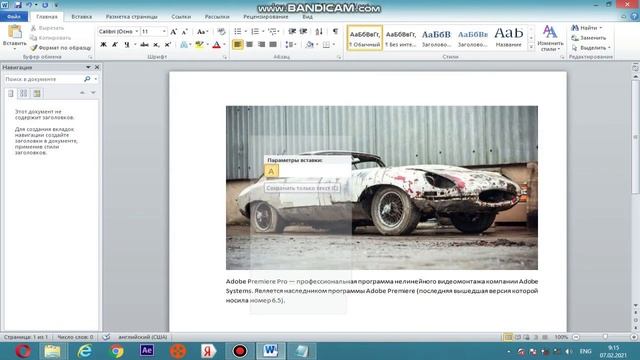Image resolution: width=640 pixels, height=360 pixels.
Task: Open the numbered list dropdown arrow
Action: point(263,31)
